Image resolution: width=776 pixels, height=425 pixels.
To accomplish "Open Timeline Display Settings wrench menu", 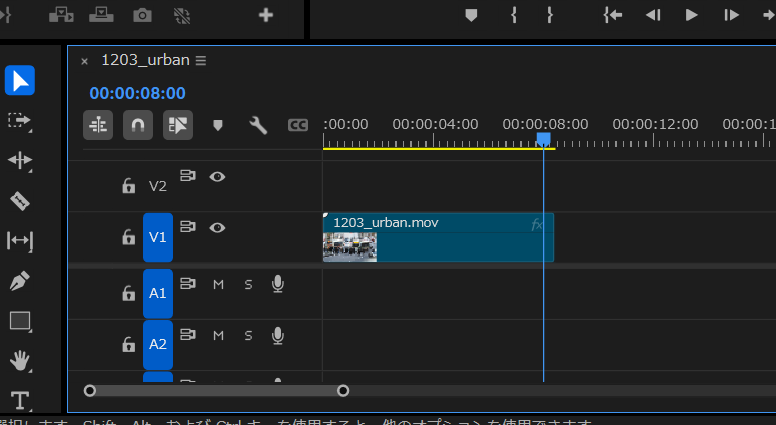I will (x=258, y=125).
